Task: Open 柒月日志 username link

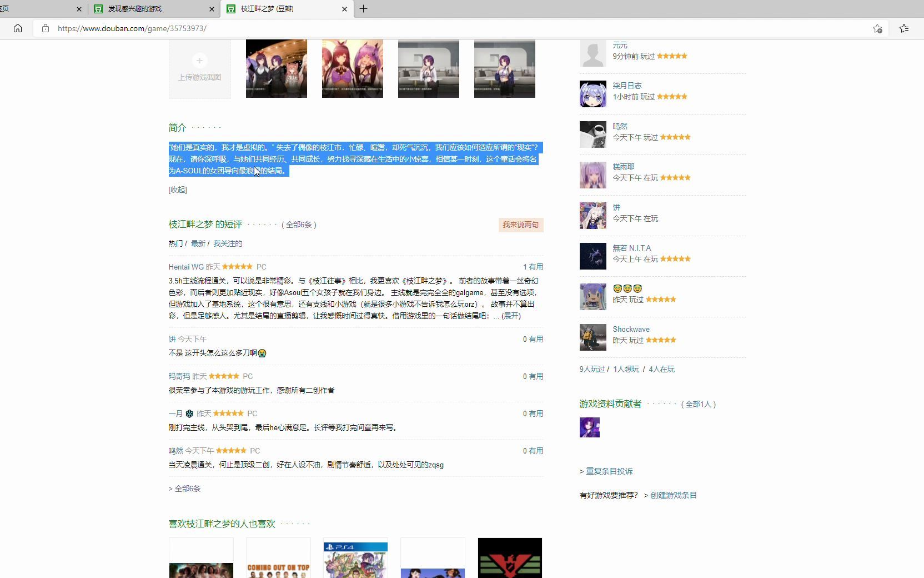Action: click(x=627, y=86)
